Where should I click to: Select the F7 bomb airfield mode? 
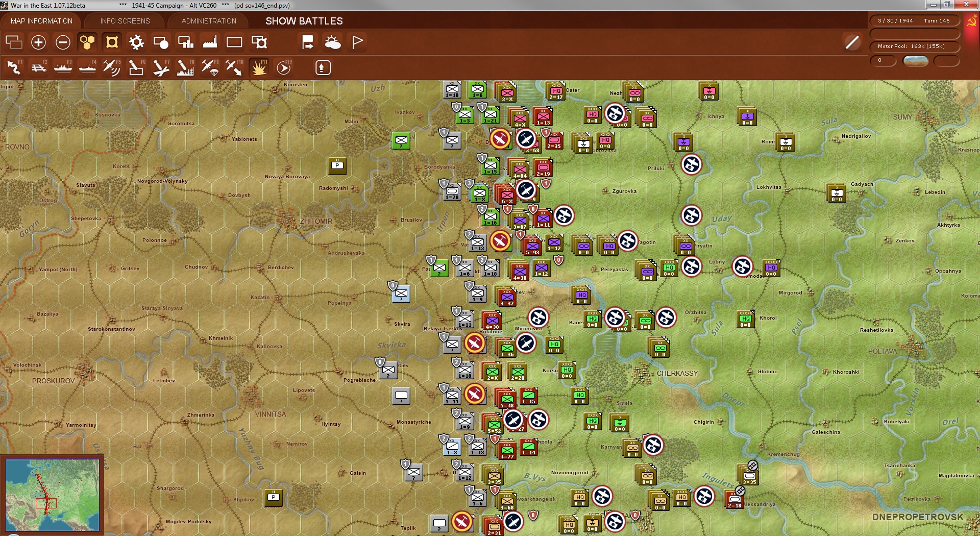[161, 67]
